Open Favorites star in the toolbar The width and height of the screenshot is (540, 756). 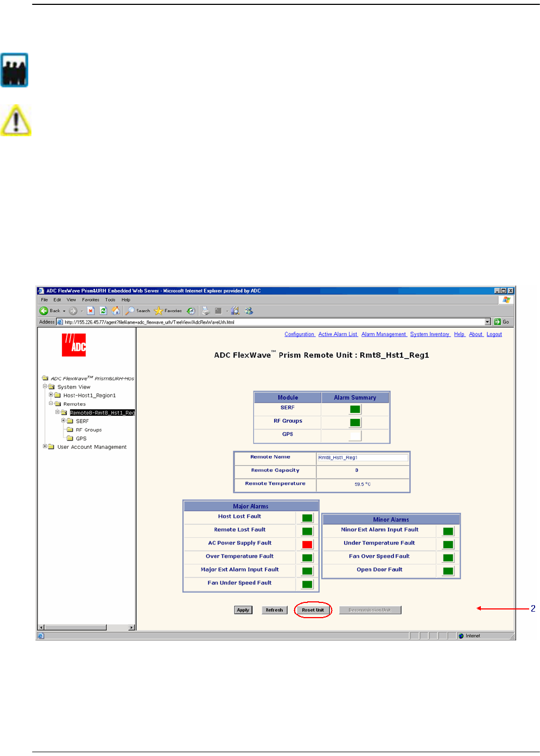coord(158,311)
